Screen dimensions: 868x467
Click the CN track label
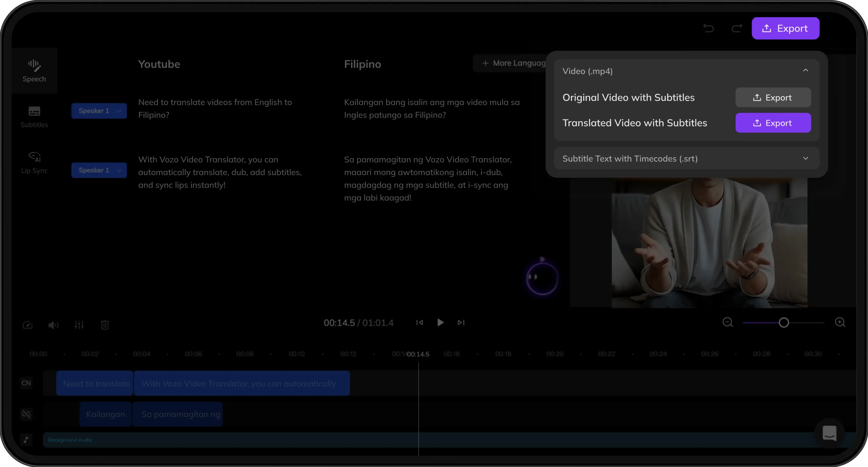26,383
